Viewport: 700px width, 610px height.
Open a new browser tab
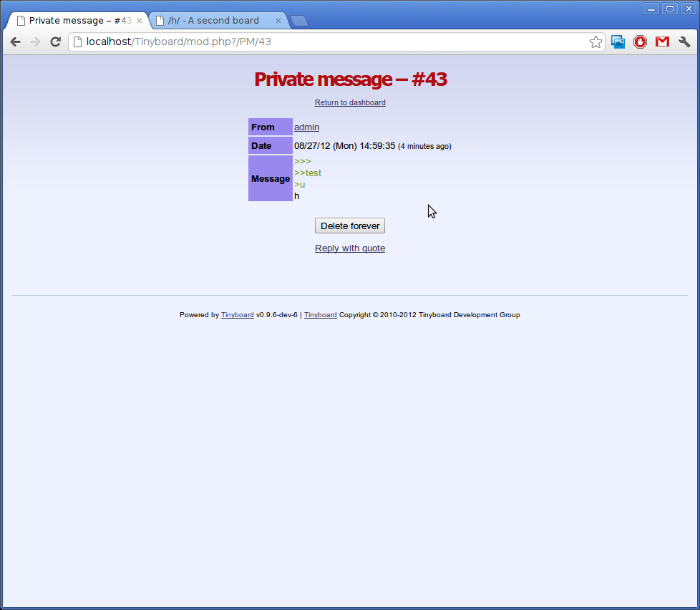pyautogui.click(x=299, y=21)
